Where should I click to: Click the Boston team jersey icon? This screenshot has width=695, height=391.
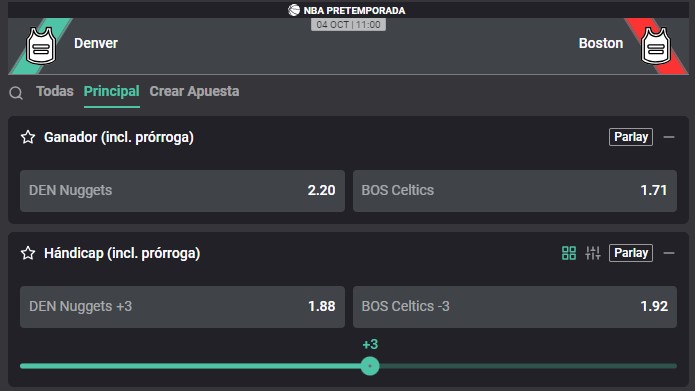(x=656, y=46)
